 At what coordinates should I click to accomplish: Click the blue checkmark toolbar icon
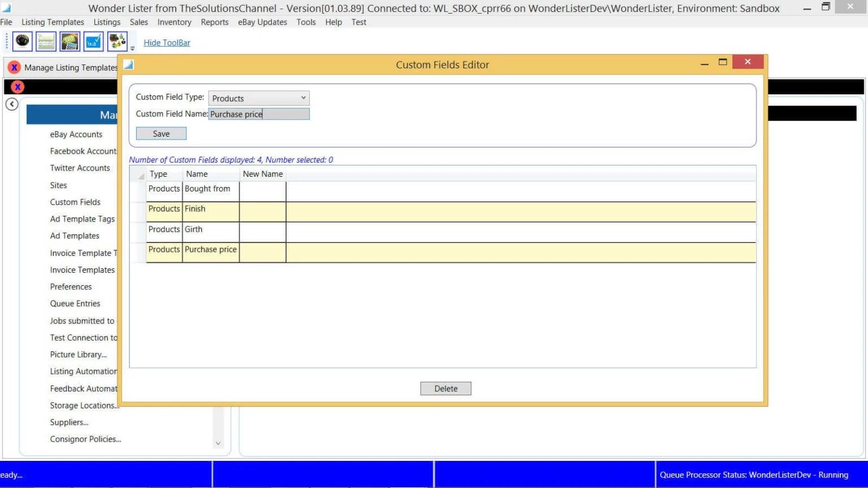click(93, 41)
